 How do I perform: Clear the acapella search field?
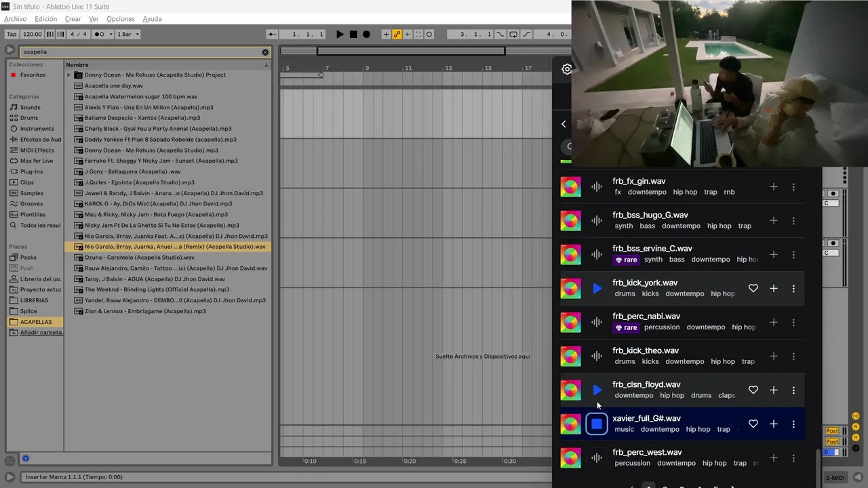[x=265, y=52]
